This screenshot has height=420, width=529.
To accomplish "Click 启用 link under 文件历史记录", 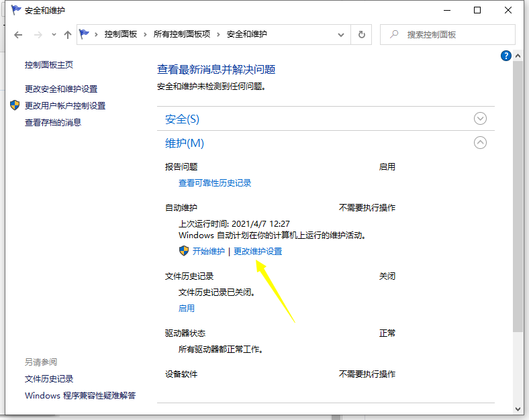I will click(x=187, y=309).
